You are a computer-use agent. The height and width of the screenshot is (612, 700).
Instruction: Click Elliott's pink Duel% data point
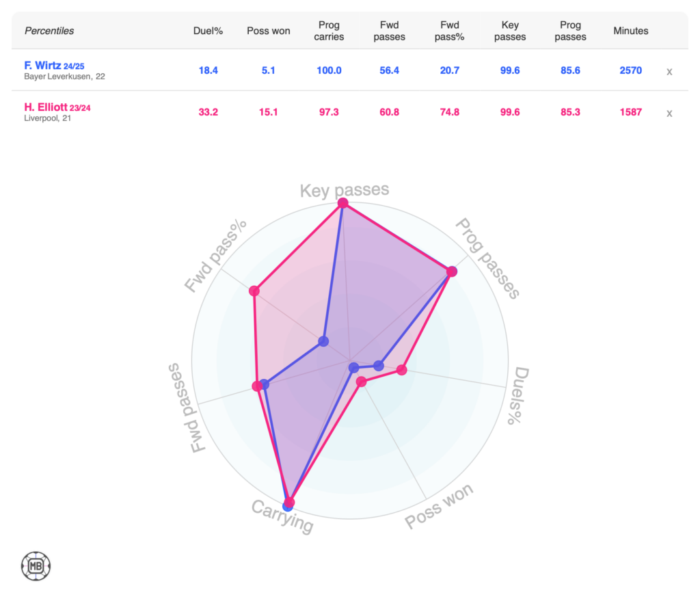pos(402,370)
